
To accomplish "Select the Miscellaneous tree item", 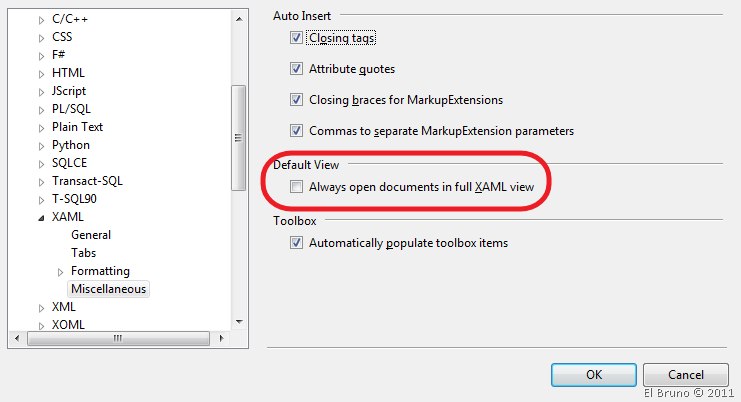I will (x=109, y=289).
